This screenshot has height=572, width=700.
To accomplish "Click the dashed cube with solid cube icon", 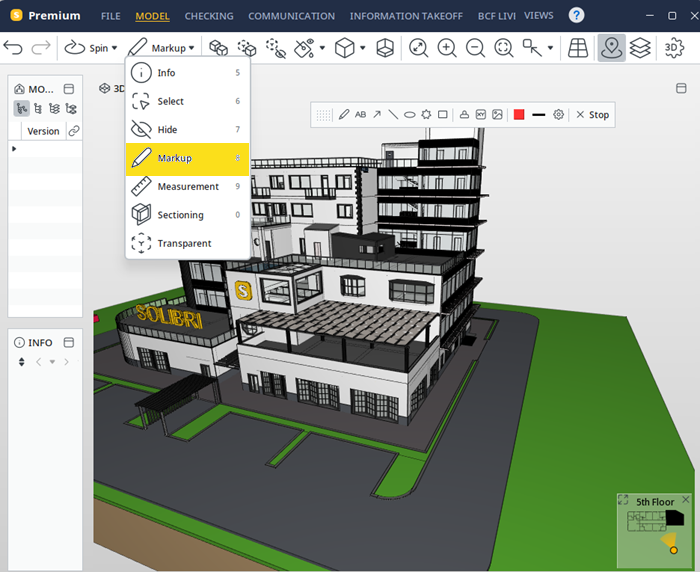I will [246, 48].
